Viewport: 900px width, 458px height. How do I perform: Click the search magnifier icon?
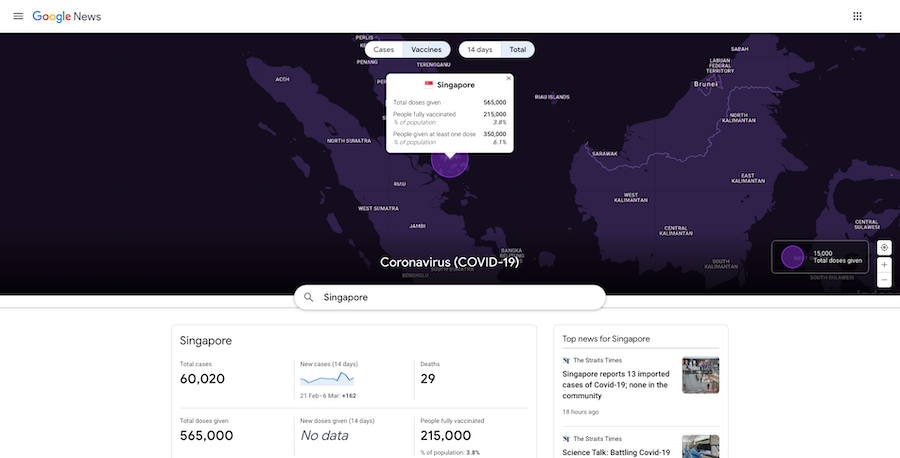point(308,297)
